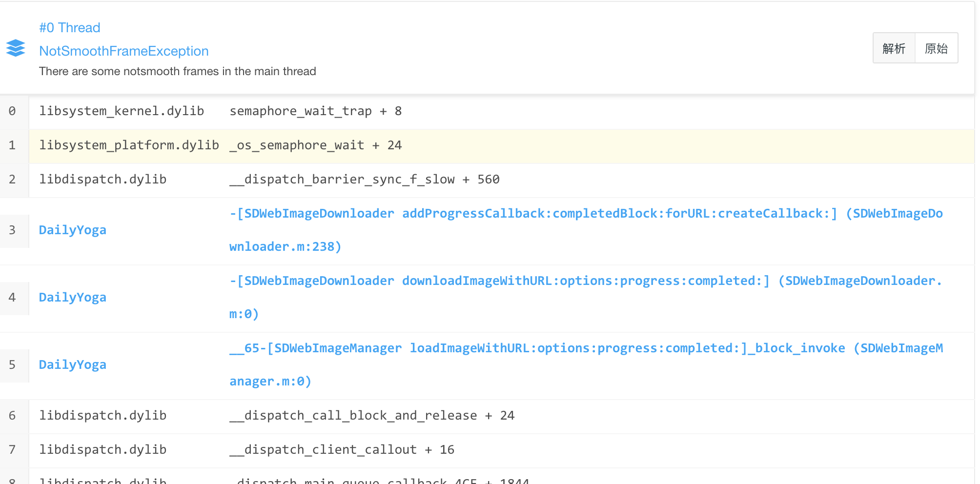Image resolution: width=980 pixels, height=484 pixels.
Task: Click DailyYoga in frame 4
Action: 73,298
